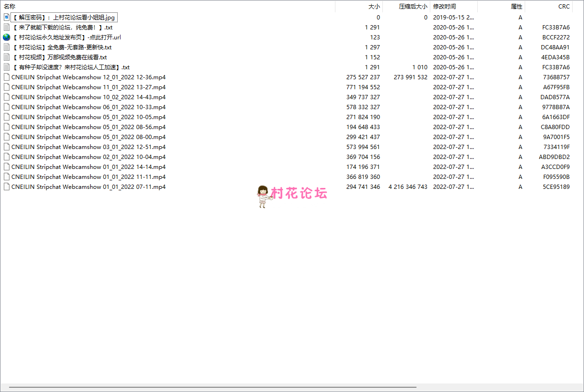The image size is (584, 392).
Task: Click the horizontal scrollbar at the bottom
Action: [x=213, y=387]
